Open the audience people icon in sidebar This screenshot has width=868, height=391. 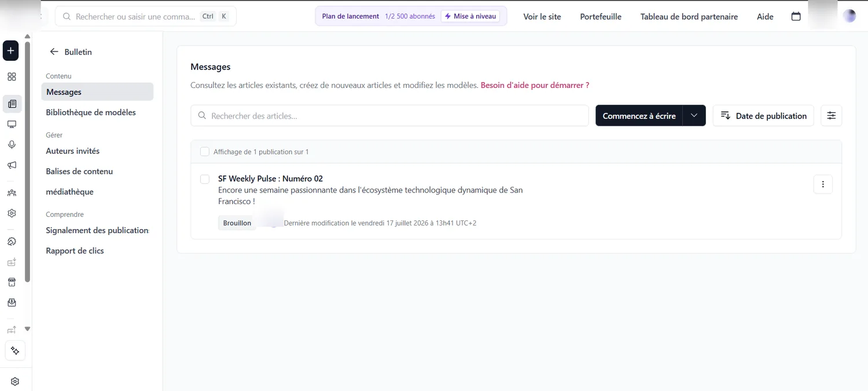[x=12, y=193]
